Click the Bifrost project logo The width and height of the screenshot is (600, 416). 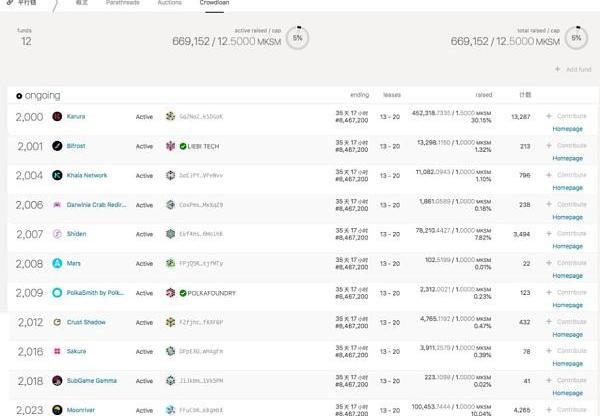[57, 146]
